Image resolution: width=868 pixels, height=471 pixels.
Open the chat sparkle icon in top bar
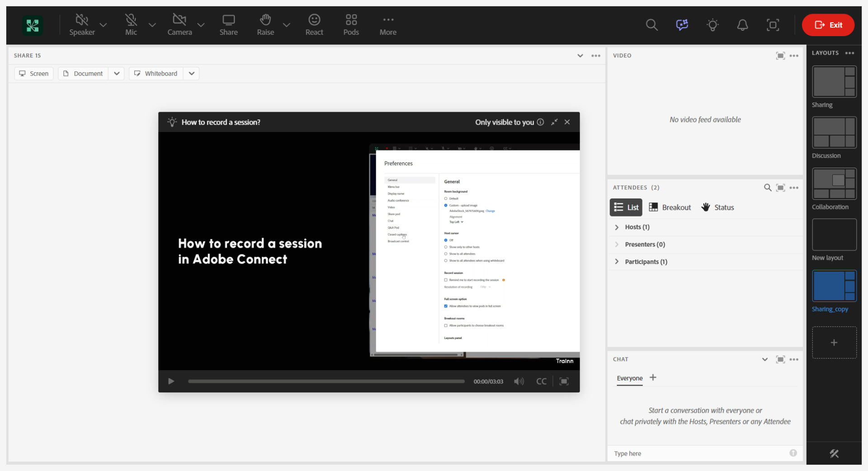tap(682, 25)
